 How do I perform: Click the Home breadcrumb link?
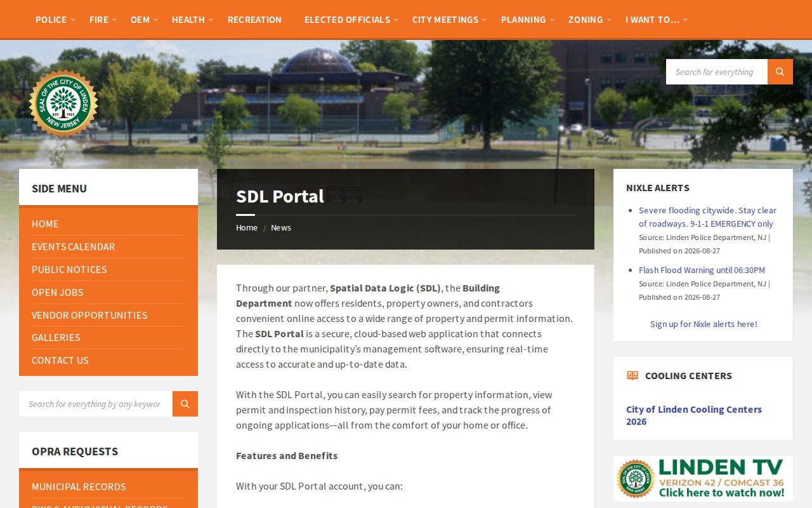247,228
